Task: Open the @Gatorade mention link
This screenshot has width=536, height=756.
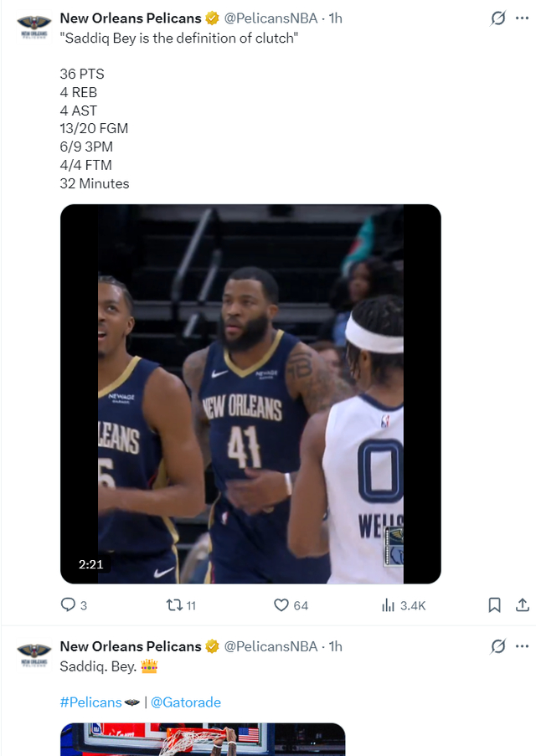Action: [x=185, y=702]
